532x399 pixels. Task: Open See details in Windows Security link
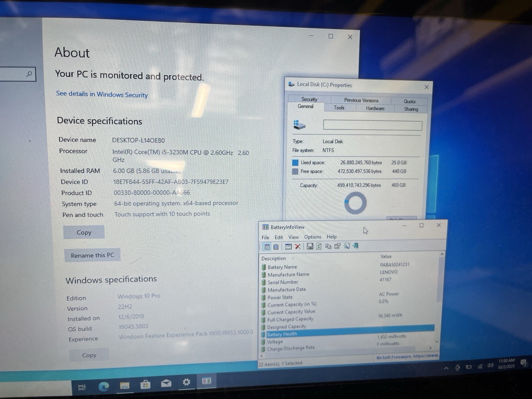[102, 94]
